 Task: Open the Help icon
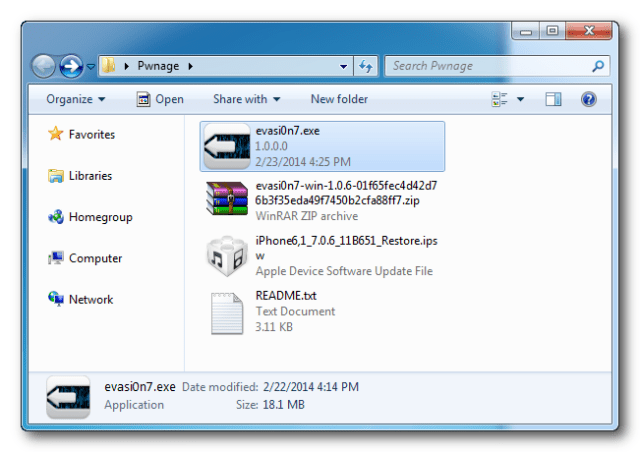[589, 99]
